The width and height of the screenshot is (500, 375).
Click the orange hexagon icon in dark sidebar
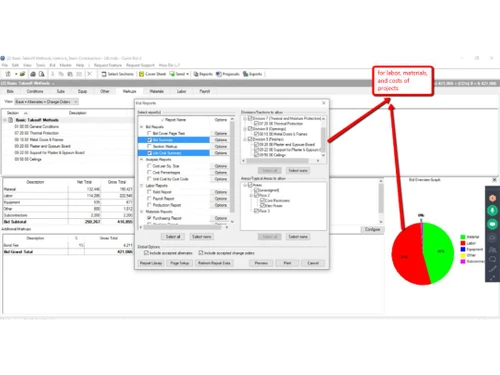(x=492, y=198)
